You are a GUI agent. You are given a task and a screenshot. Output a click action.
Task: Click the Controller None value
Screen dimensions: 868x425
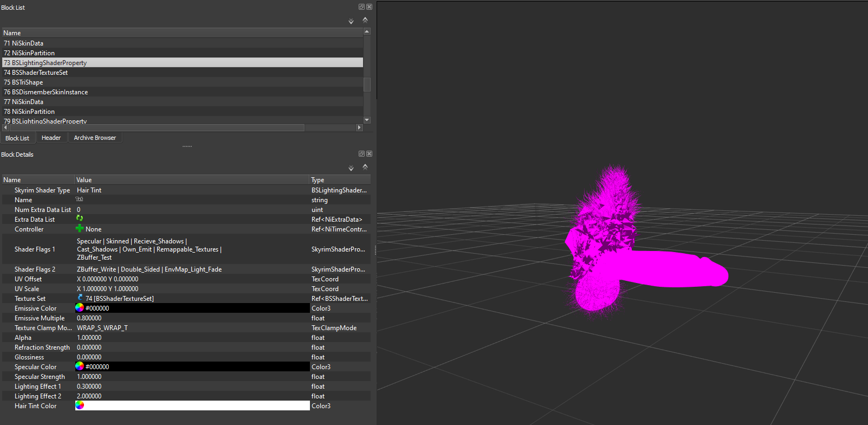(93, 229)
